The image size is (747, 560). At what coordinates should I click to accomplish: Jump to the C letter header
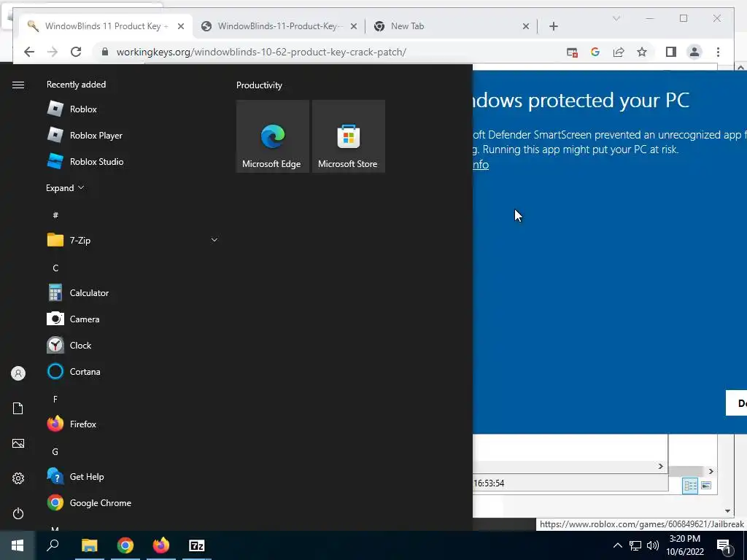click(x=55, y=268)
